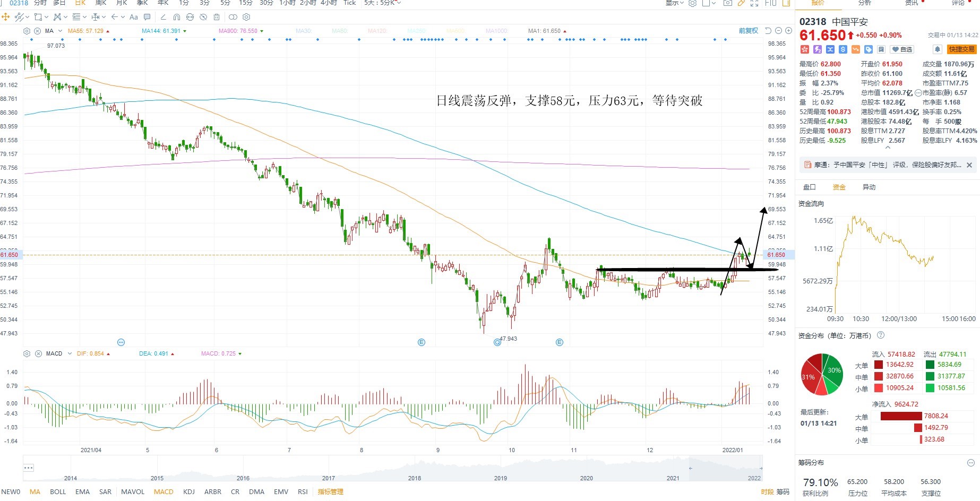980x501 pixels.
Task: Open MA indicator settings gear
Action: click(x=27, y=31)
